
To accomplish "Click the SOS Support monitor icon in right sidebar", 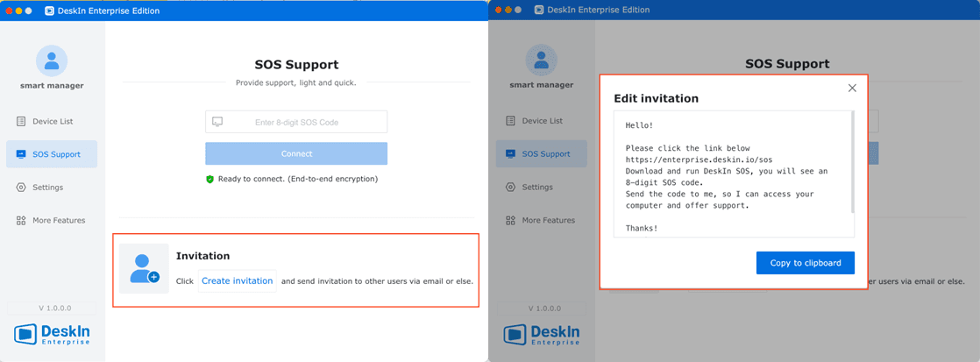I will click(x=511, y=153).
